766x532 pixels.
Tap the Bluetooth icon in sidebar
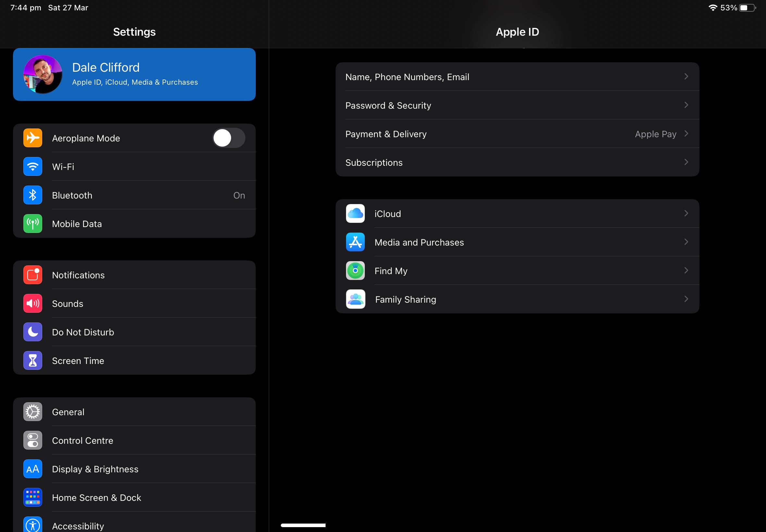click(33, 195)
